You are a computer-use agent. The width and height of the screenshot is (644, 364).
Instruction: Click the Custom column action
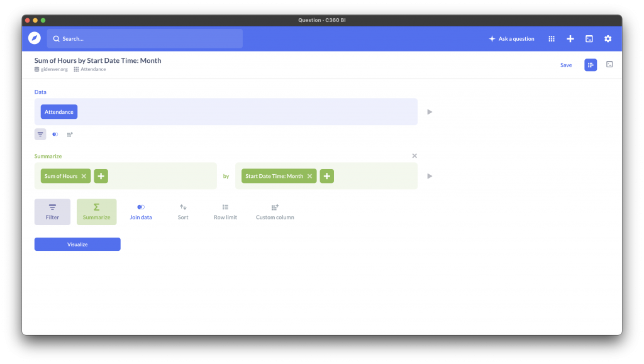tap(275, 212)
